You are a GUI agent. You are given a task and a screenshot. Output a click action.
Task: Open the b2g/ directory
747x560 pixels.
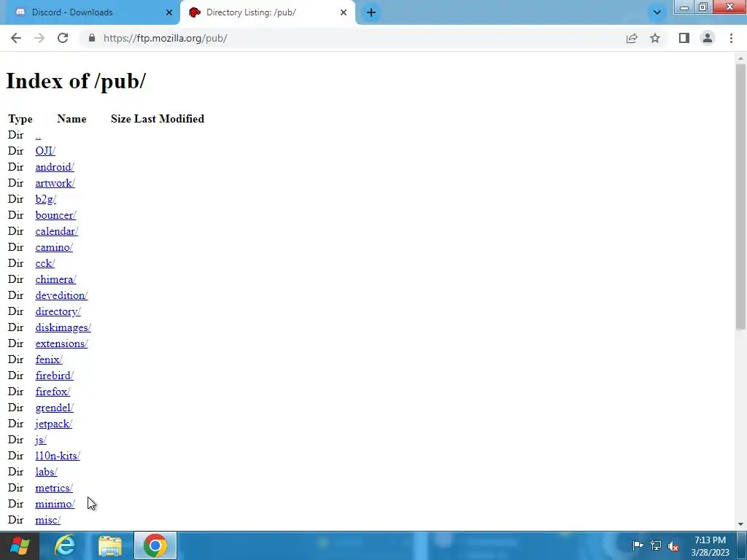46,199
